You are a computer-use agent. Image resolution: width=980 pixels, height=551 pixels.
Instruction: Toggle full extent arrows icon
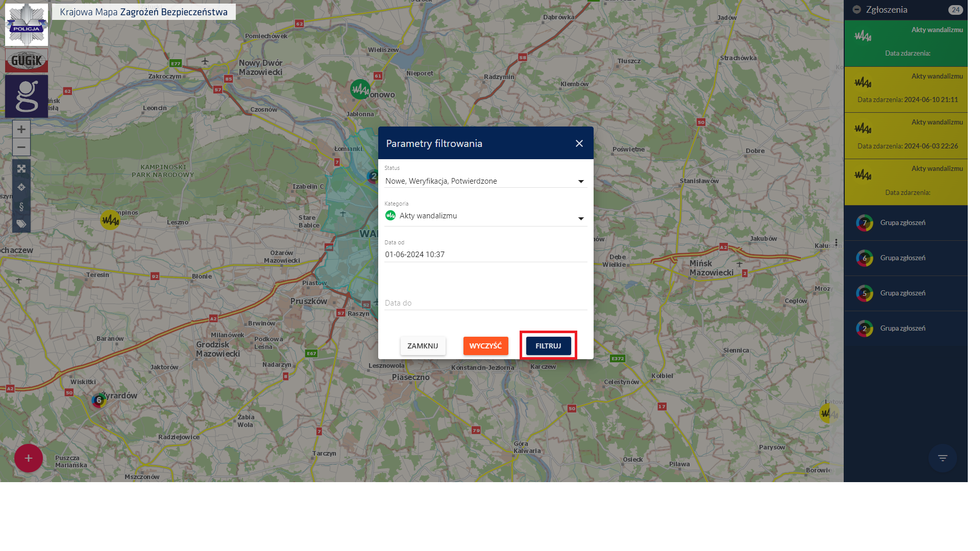[x=21, y=168]
